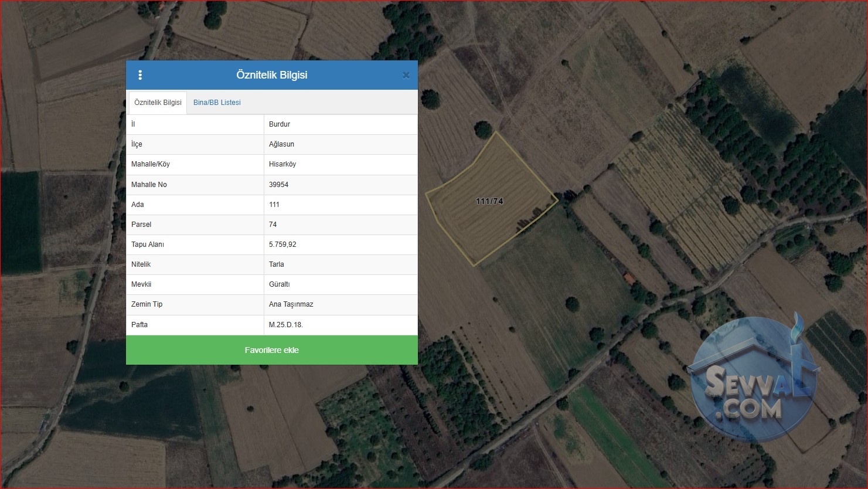
Task: Click the Favorilere ekle button
Action: (272, 350)
